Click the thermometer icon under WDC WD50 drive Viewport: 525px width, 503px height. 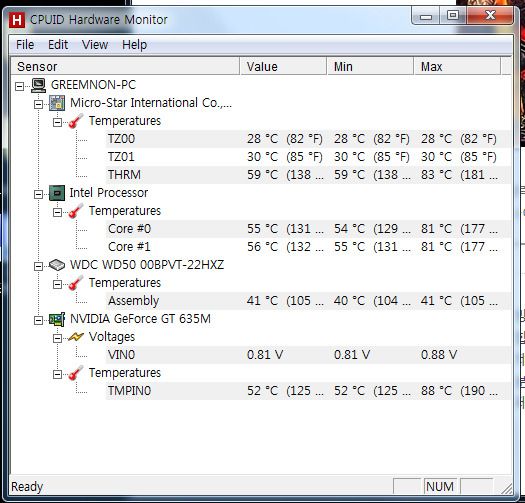[x=76, y=283]
